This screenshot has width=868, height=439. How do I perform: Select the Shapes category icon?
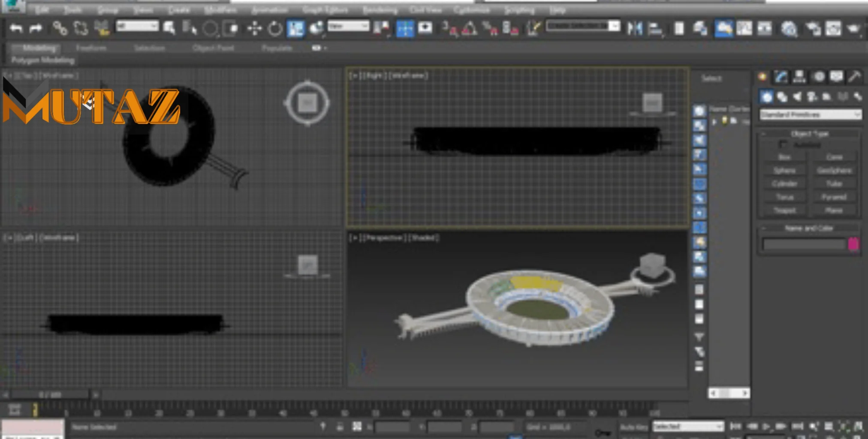click(782, 97)
